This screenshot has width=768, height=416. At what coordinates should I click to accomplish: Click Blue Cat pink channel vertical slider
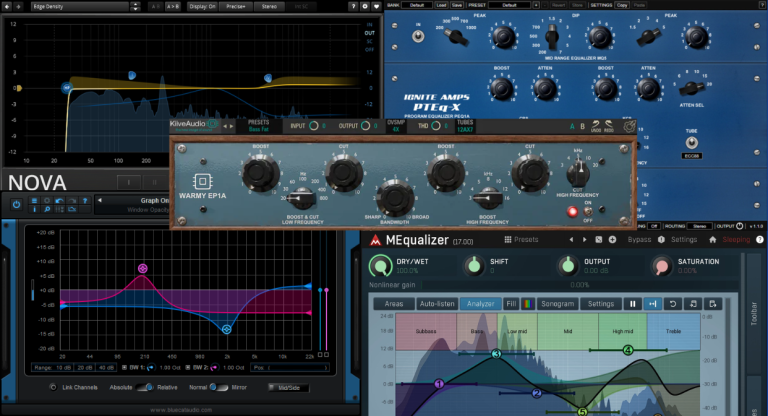326,292
